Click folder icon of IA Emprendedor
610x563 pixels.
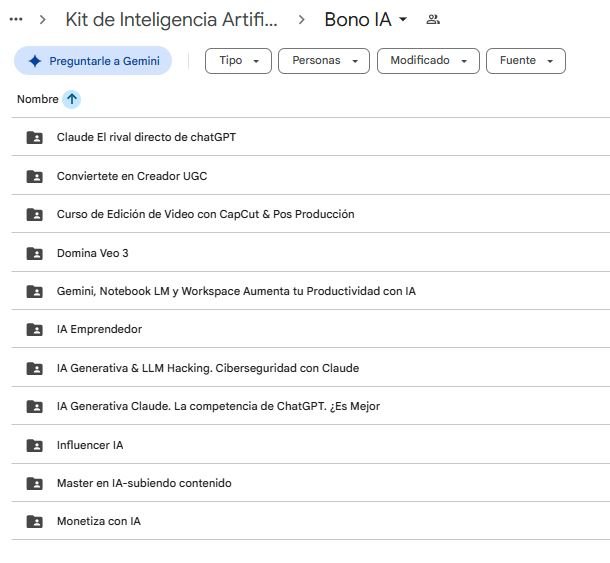[x=35, y=329]
